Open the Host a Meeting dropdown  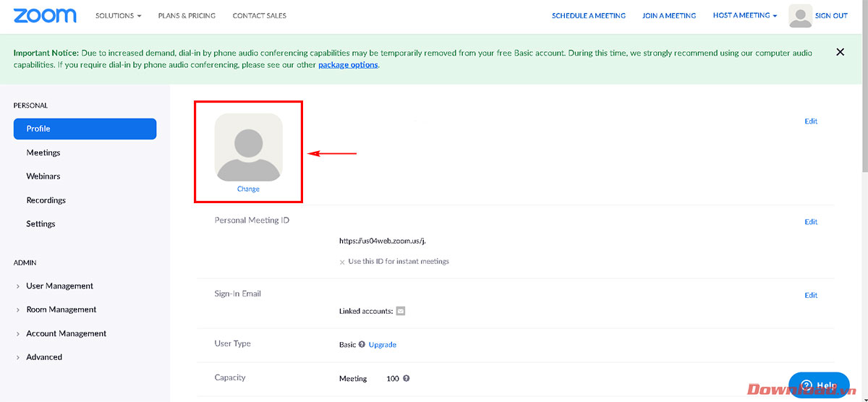pyautogui.click(x=744, y=16)
